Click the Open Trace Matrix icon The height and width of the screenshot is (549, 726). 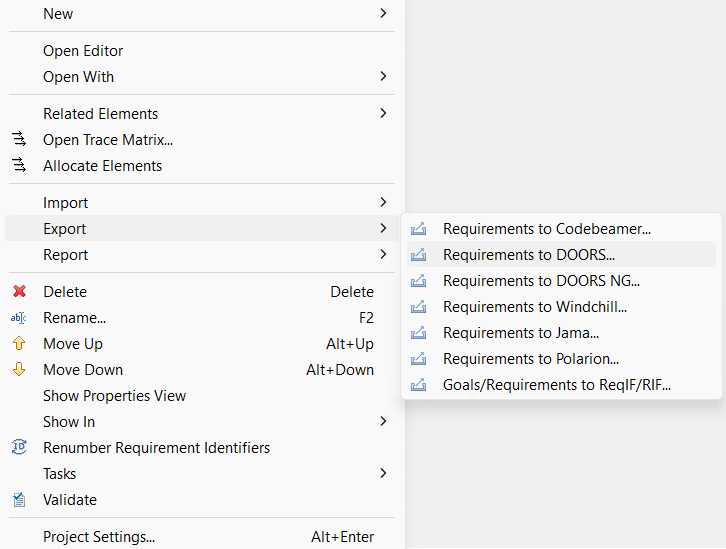coord(19,140)
